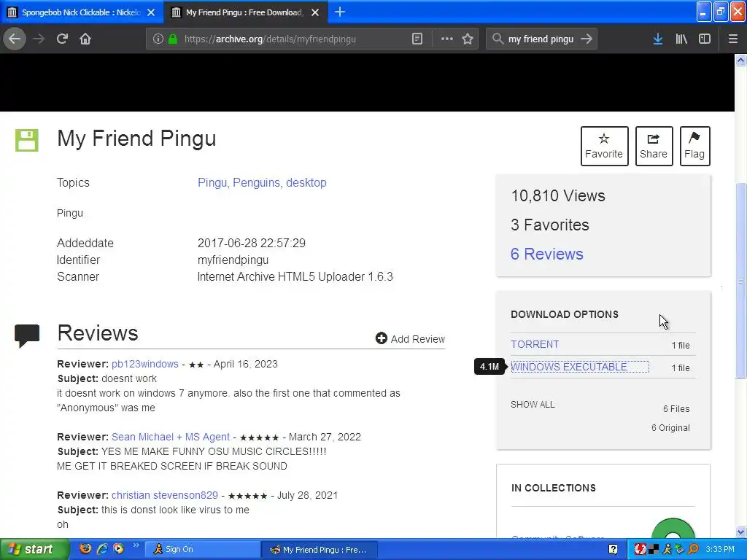Toggle reader view in address bar
The width and height of the screenshot is (747, 560).
[417, 39]
